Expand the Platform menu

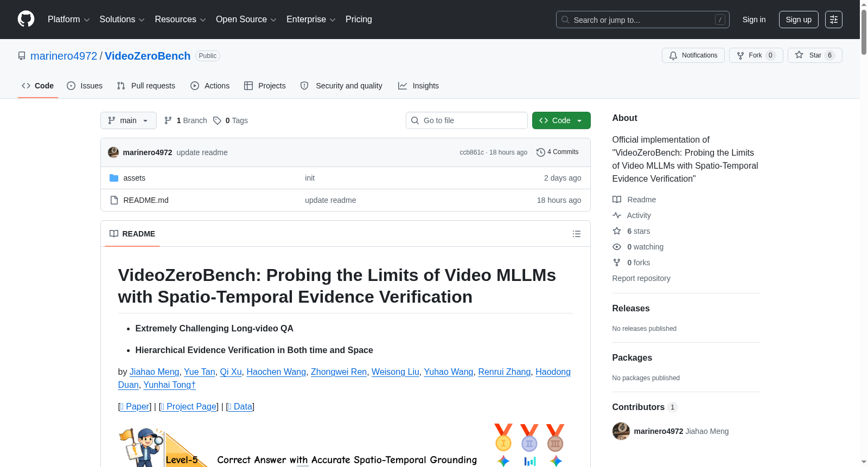[x=68, y=20]
